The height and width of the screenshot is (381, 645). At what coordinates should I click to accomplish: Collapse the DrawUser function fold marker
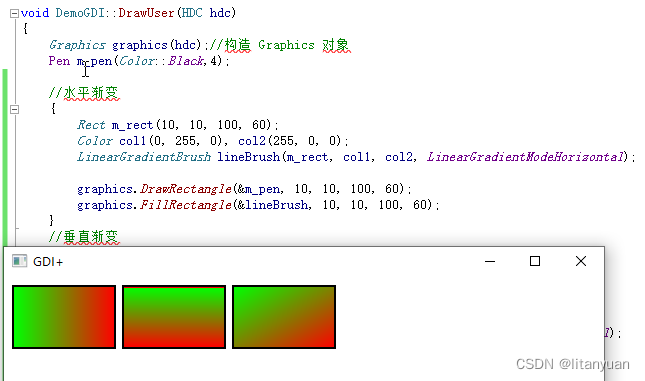tap(14, 14)
